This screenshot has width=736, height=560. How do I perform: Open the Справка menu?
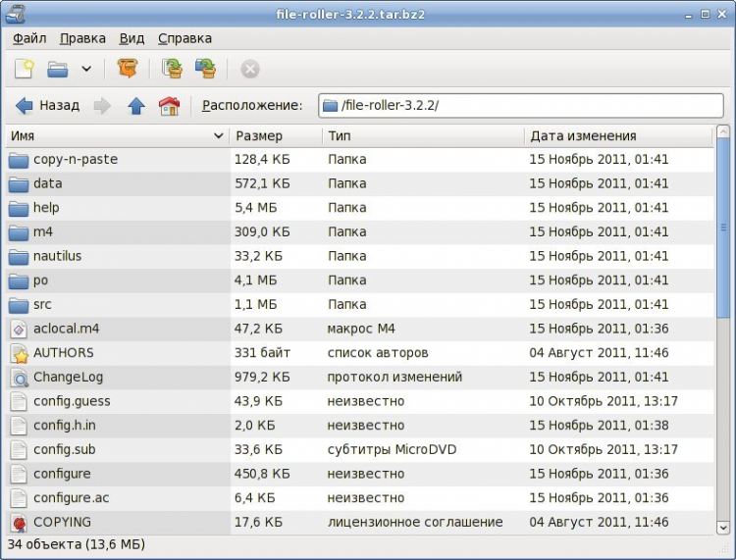(184, 38)
